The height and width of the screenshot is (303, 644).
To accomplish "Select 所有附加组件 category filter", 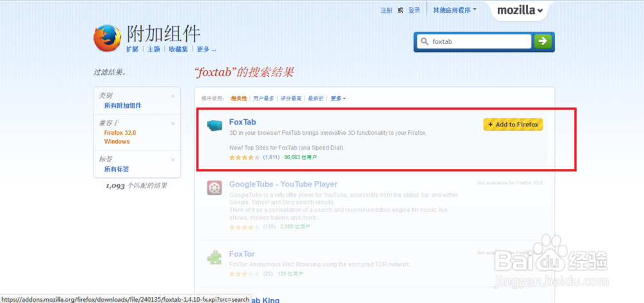I will [123, 106].
